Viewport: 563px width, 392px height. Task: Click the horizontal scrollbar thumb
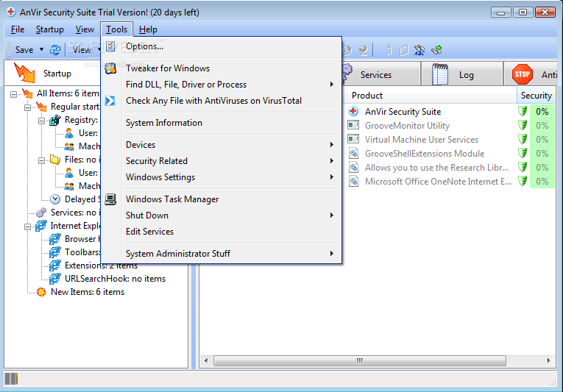tap(360, 360)
